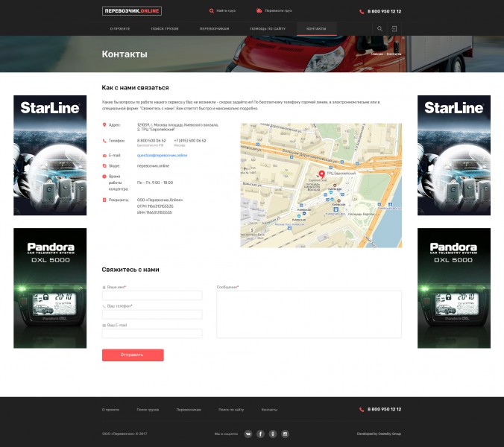Viewport: 504px width, 447px height.
Task: Click the Перевозчик.Online logo
Action: [132, 11]
